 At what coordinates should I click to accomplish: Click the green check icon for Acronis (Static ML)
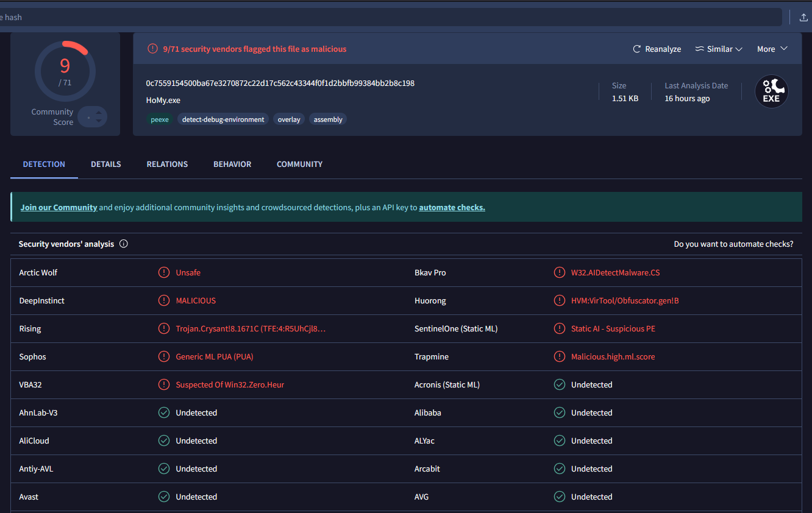click(560, 384)
